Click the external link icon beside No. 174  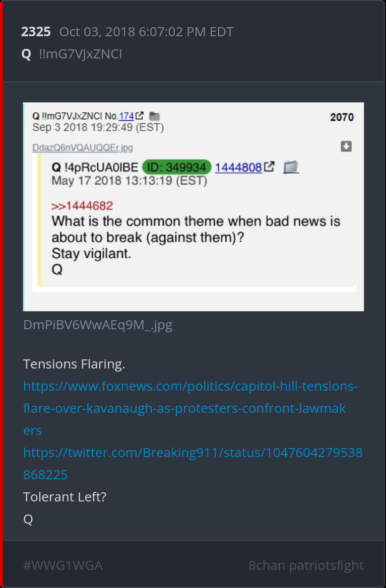pos(139,116)
